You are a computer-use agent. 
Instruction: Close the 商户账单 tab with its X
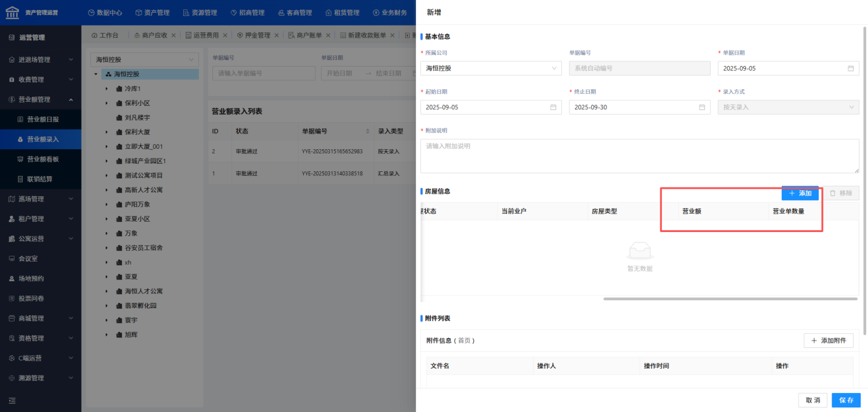coord(328,35)
